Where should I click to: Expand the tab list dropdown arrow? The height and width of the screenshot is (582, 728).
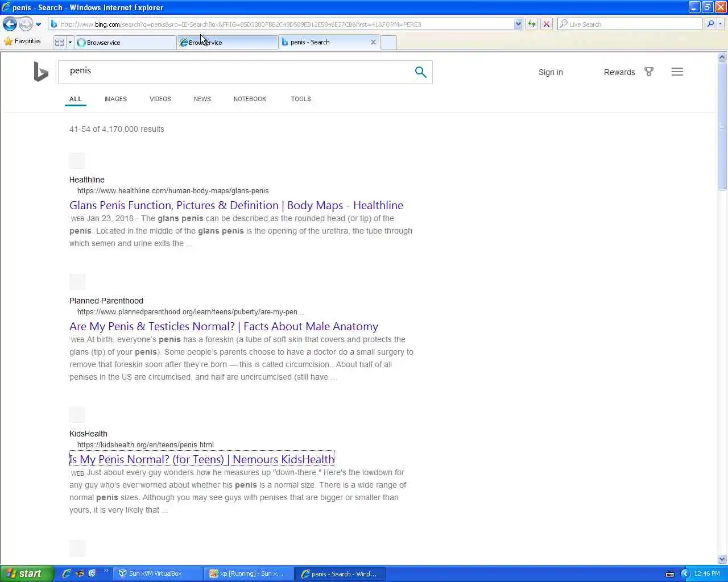(70, 42)
